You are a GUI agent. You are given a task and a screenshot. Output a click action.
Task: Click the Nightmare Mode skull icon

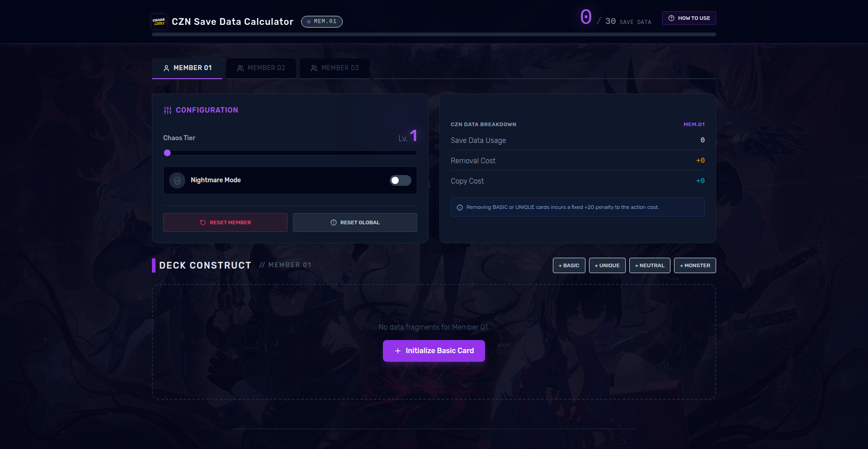(x=177, y=180)
